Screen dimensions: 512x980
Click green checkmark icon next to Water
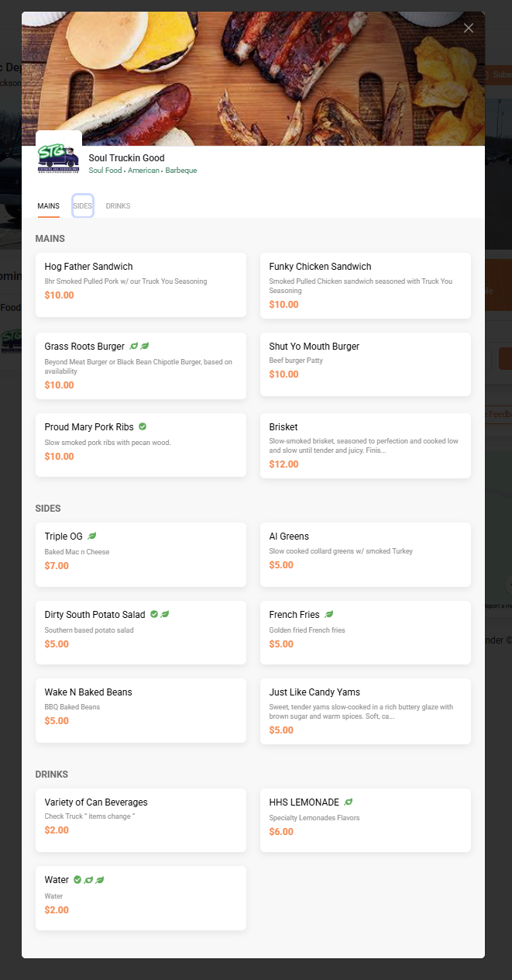coord(77,879)
